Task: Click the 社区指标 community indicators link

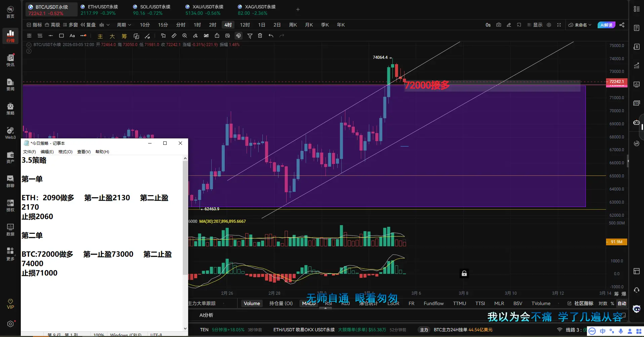Action: (581, 303)
